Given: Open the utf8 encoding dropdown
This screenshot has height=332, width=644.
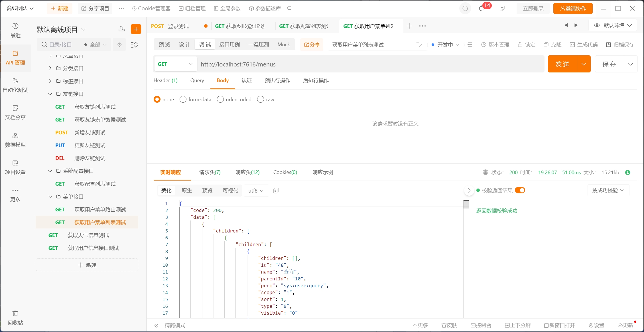Looking at the screenshot, I should (x=256, y=191).
